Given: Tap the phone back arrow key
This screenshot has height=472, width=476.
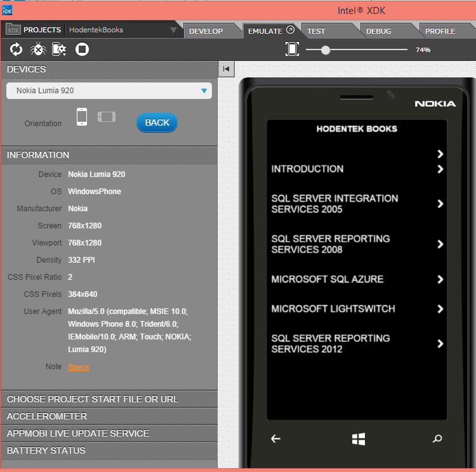Looking at the screenshot, I should coord(275,438).
